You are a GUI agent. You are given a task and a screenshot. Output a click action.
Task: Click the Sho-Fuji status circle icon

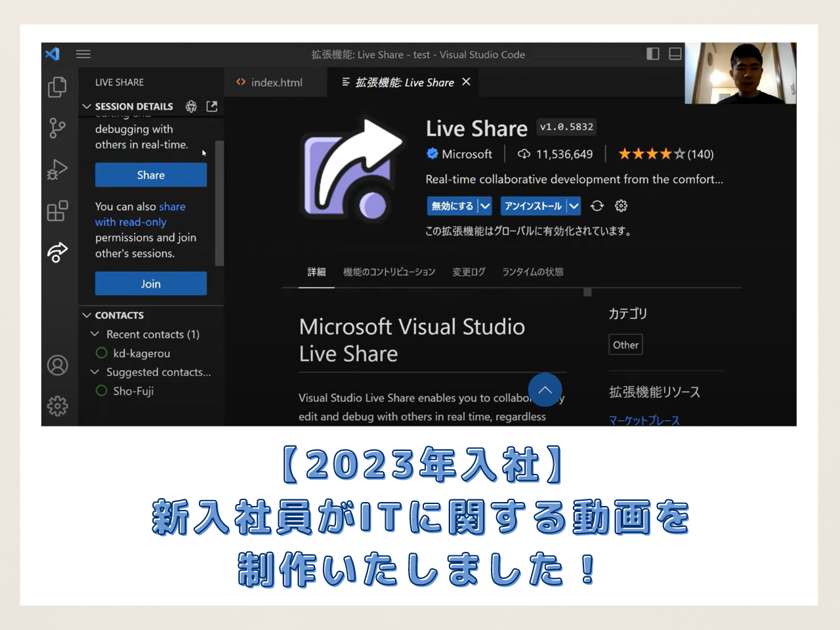point(101,390)
